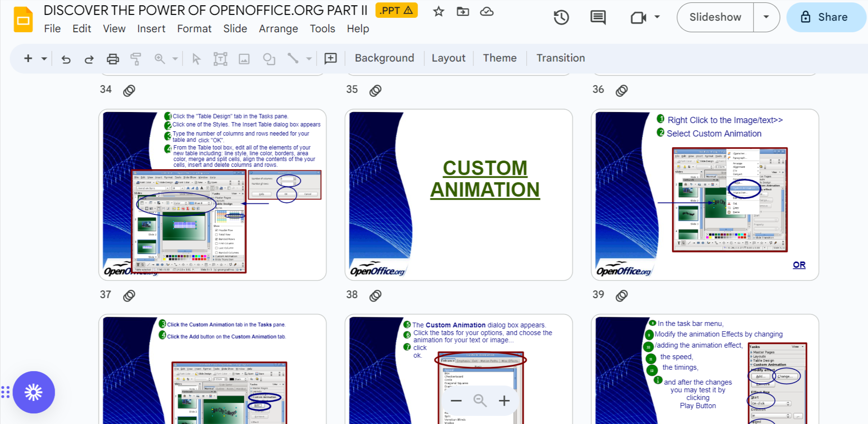Click the OR link on slide 36
Image resolution: width=868 pixels, height=424 pixels.
[799, 265]
